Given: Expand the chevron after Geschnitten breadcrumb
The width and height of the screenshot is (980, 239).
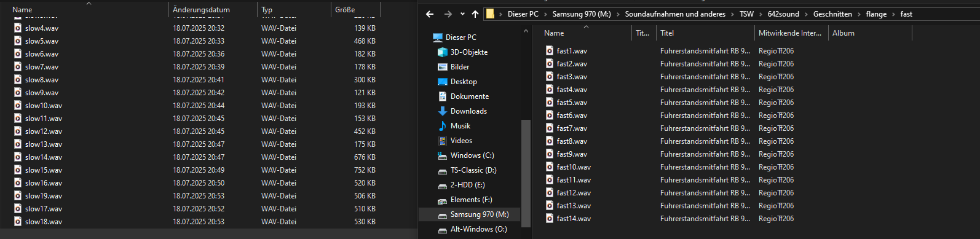Looking at the screenshot, I should pos(859,14).
